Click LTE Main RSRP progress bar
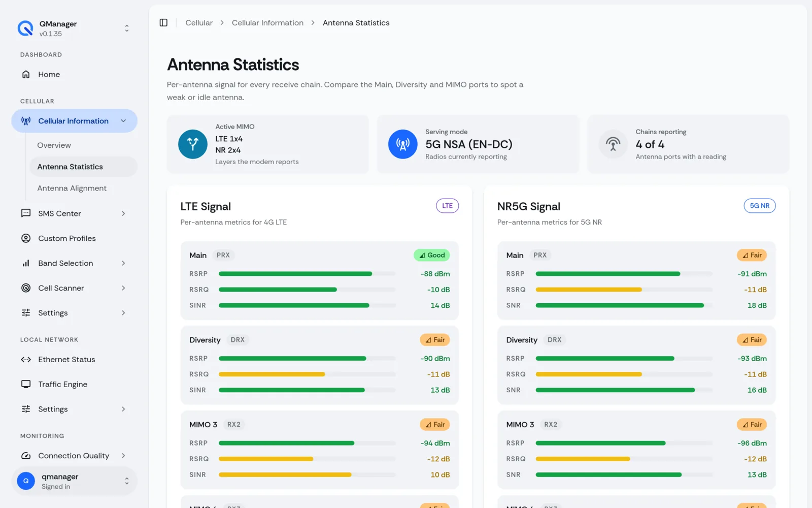Screen dimensions: 812x508 [307, 274]
